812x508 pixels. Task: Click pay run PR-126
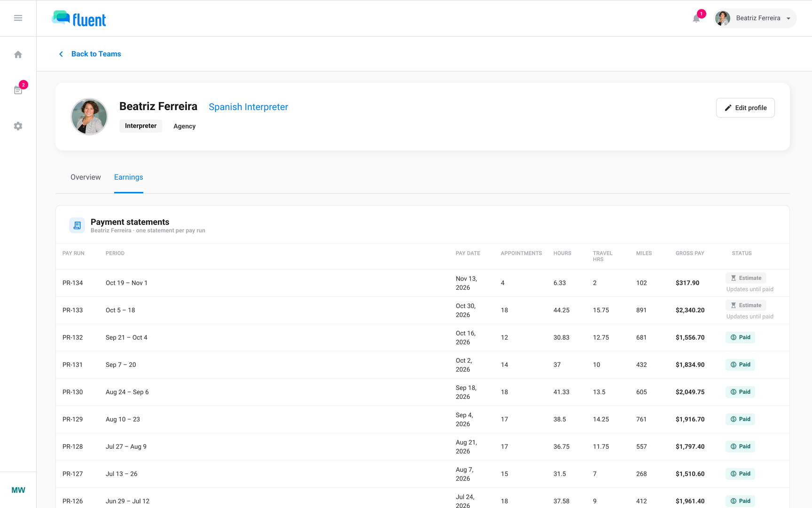[x=72, y=501]
